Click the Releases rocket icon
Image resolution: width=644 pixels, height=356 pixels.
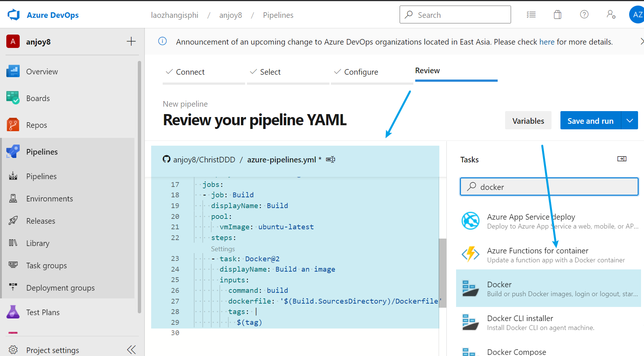[13, 221]
